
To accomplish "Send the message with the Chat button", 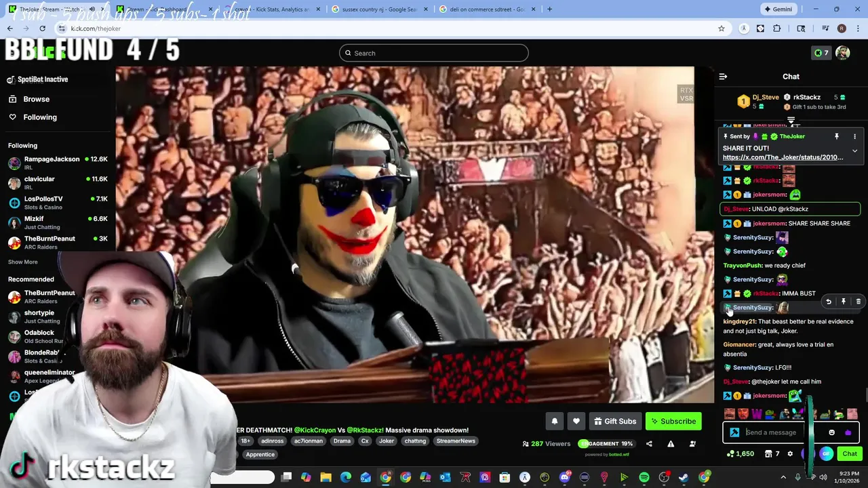I will click(850, 454).
